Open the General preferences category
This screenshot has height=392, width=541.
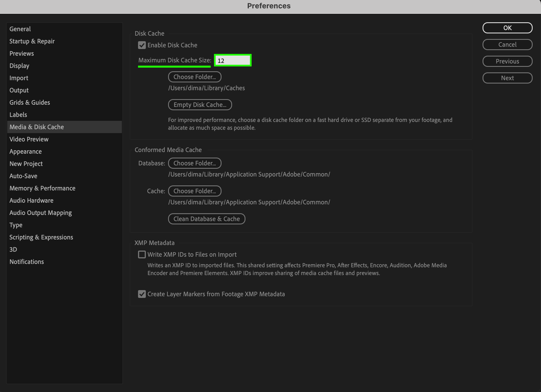[20, 29]
